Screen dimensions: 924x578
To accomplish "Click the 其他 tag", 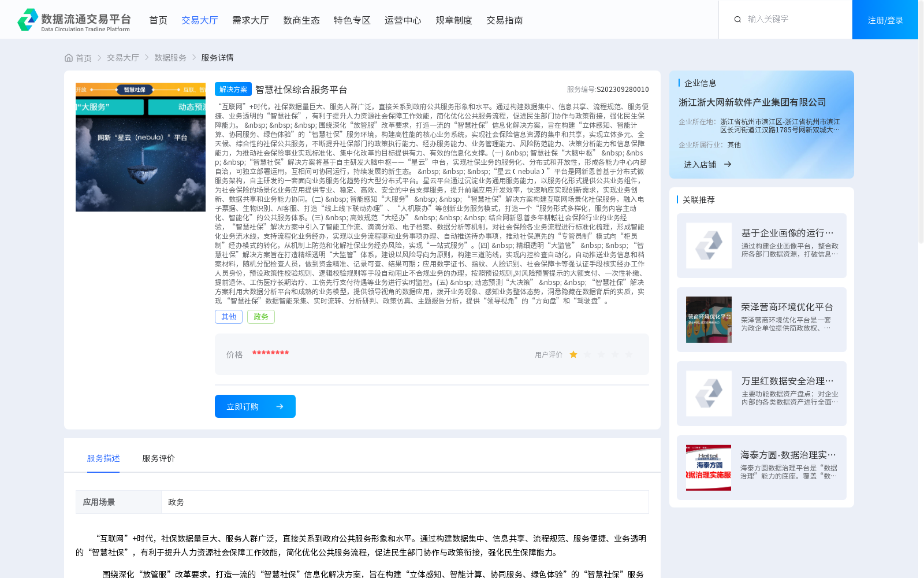I will point(229,317).
